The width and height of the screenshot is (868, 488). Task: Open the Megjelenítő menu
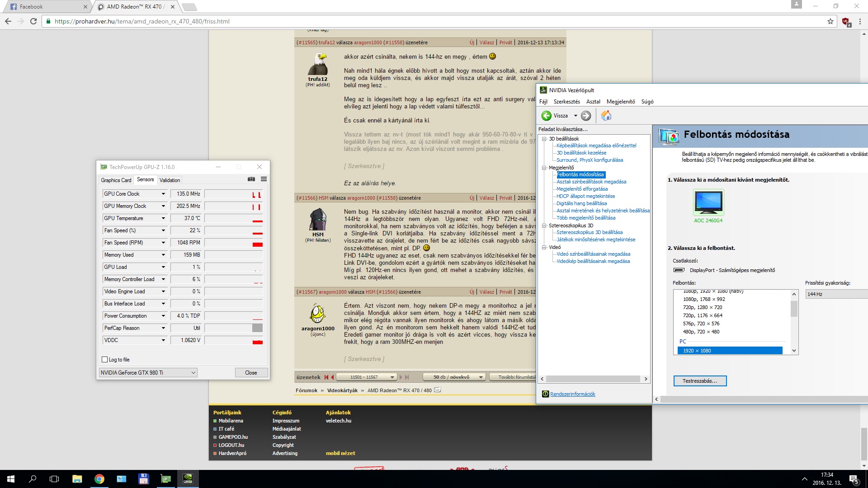pyautogui.click(x=621, y=102)
